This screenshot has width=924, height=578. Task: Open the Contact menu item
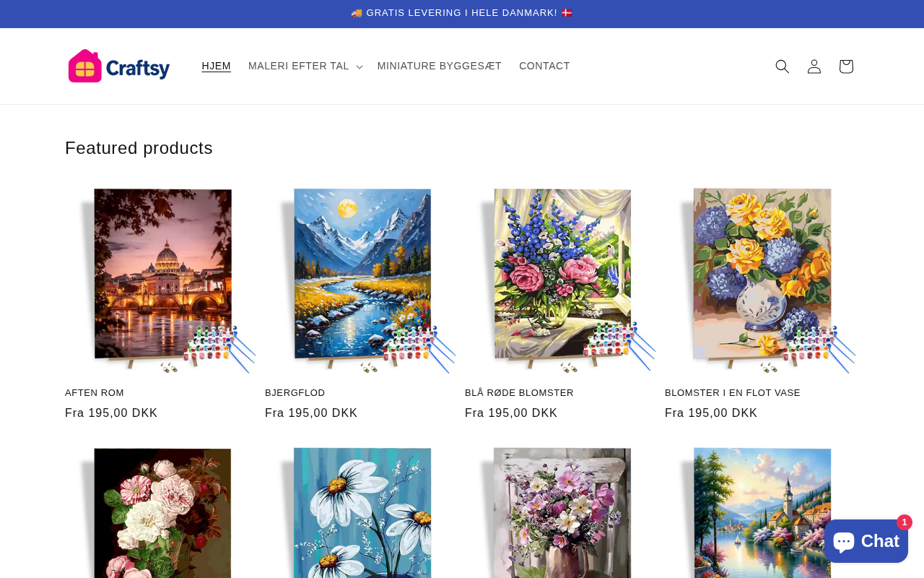[544, 66]
